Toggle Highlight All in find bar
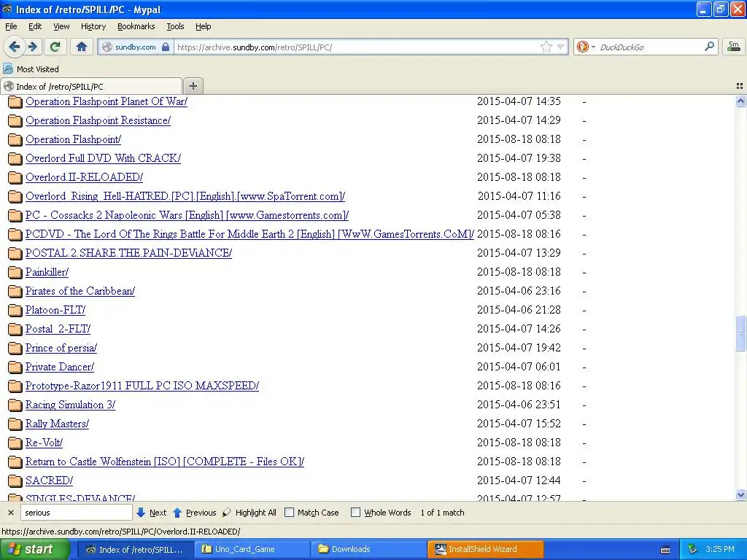Viewport: 747px width, 560px height. tap(249, 513)
